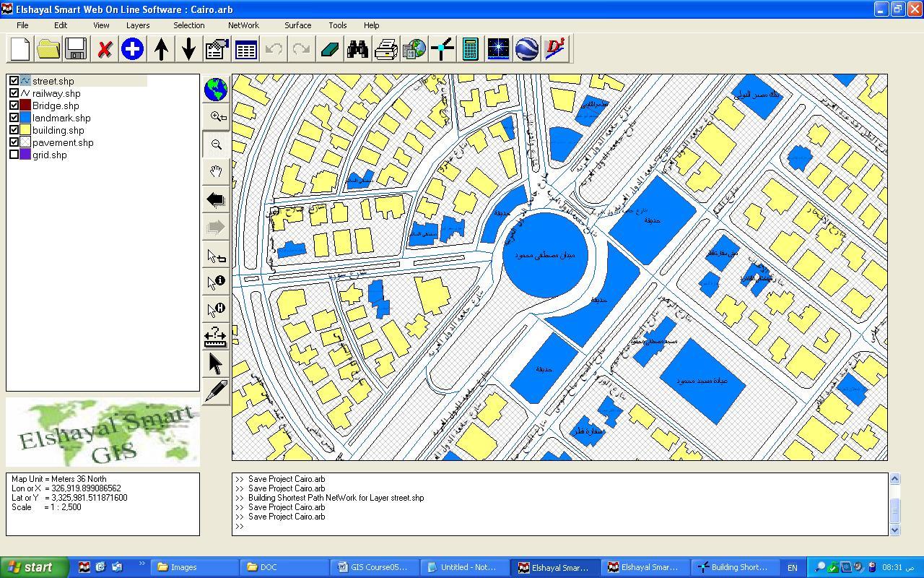Pick the cursor tool with the H badge

click(x=216, y=309)
